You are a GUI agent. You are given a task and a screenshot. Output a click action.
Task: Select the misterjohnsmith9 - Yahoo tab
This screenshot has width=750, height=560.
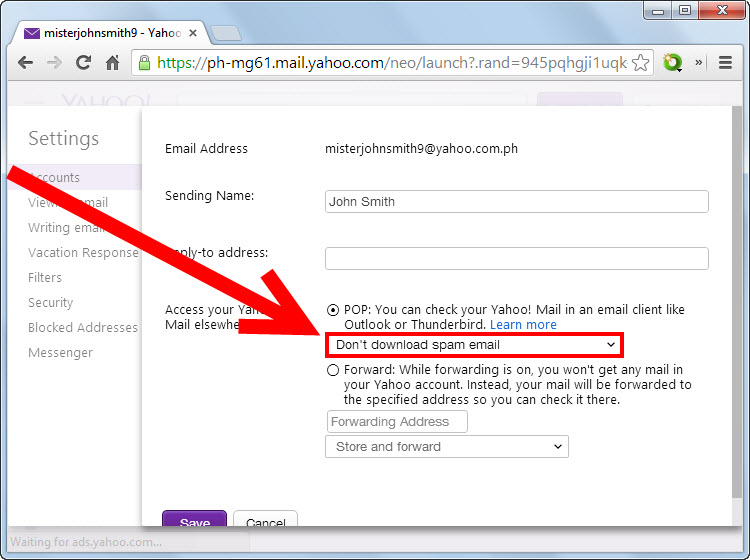(x=111, y=33)
